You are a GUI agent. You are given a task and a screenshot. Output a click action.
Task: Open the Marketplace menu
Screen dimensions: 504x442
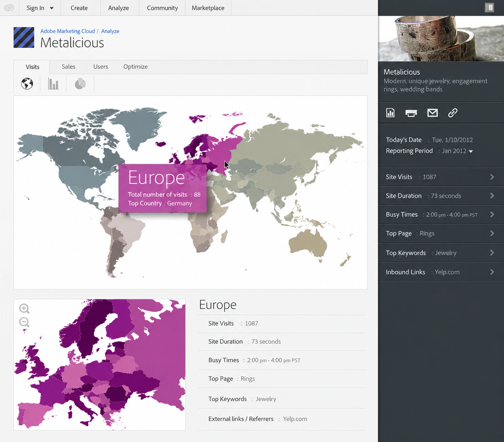(208, 8)
